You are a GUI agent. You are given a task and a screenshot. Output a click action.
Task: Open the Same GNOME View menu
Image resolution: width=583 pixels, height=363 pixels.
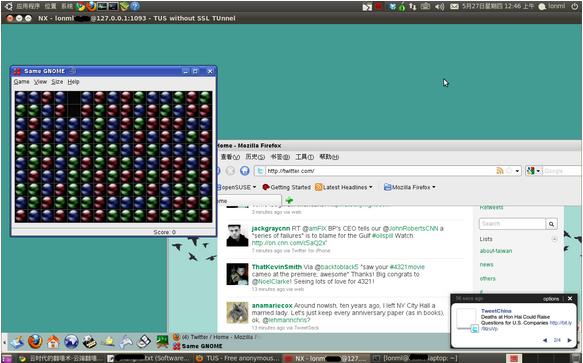point(40,81)
